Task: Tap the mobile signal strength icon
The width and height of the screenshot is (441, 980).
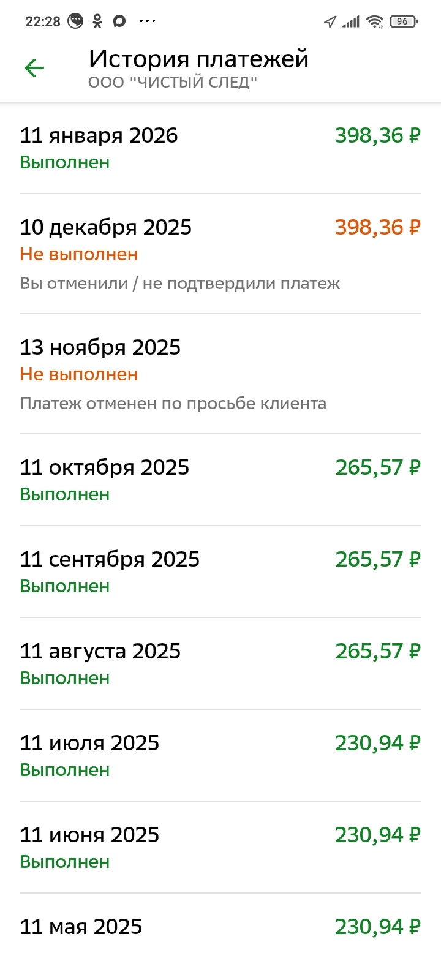Action: (x=351, y=22)
